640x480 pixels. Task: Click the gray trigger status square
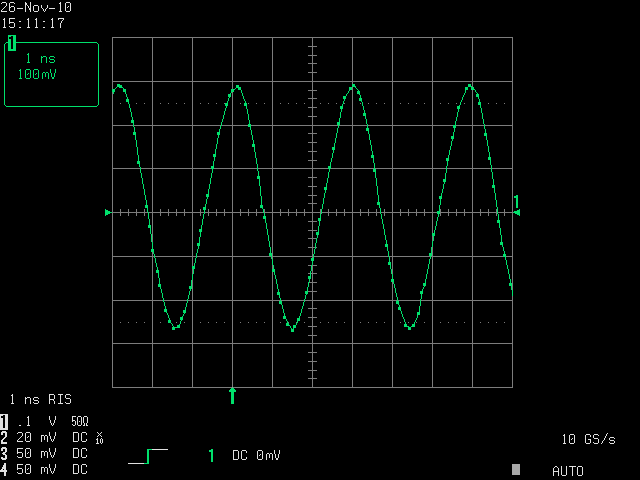516,469
